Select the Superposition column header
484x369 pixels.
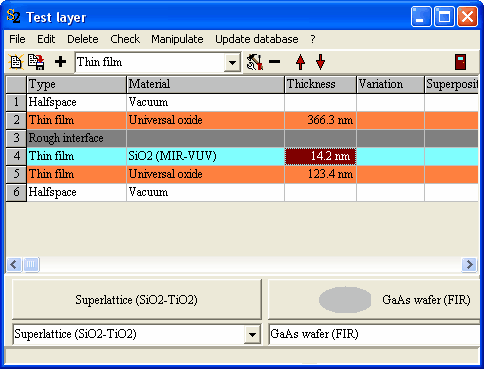(452, 84)
